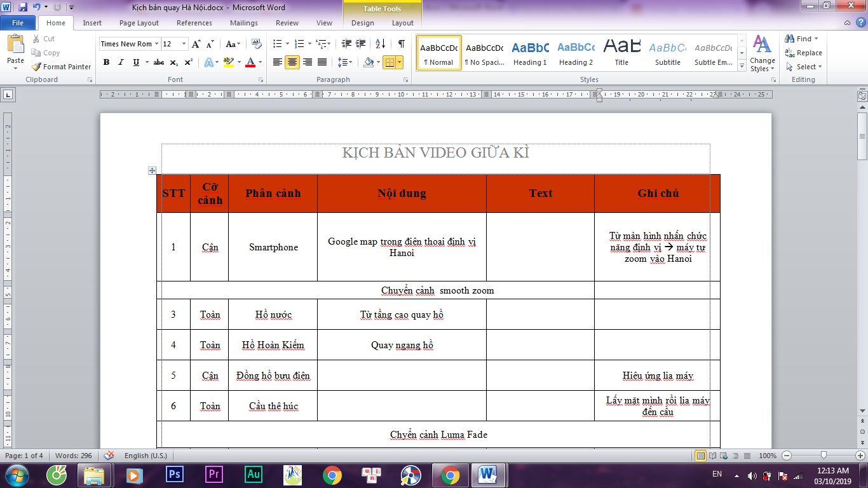Shrink the font size
Image resolution: width=868 pixels, height=488 pixels.
pos(210,44)
